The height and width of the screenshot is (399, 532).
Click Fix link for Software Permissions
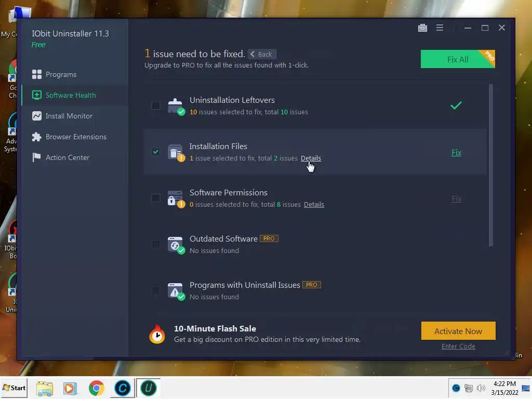pyautogui.click(x=456, y=199)
